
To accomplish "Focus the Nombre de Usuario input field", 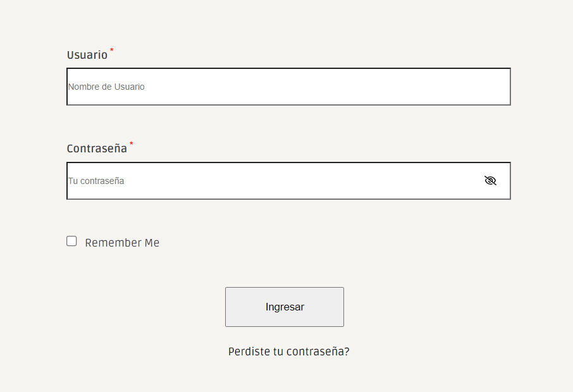I will (288, 87).
